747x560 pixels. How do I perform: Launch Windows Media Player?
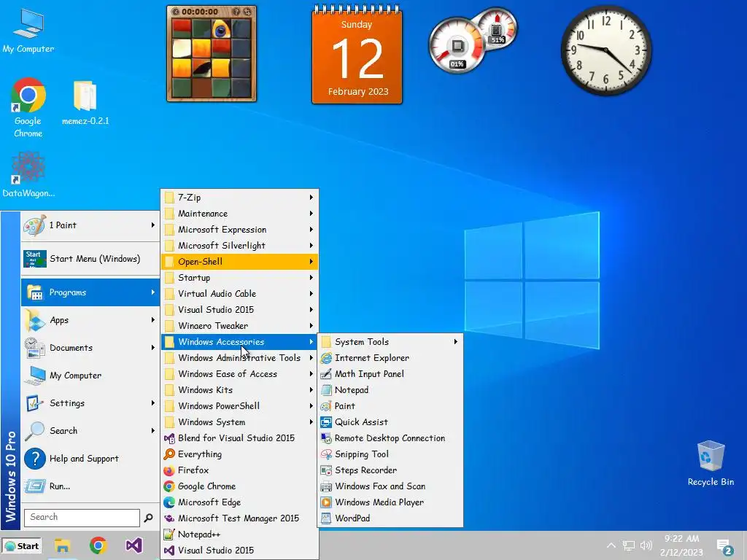coord(390,502)
